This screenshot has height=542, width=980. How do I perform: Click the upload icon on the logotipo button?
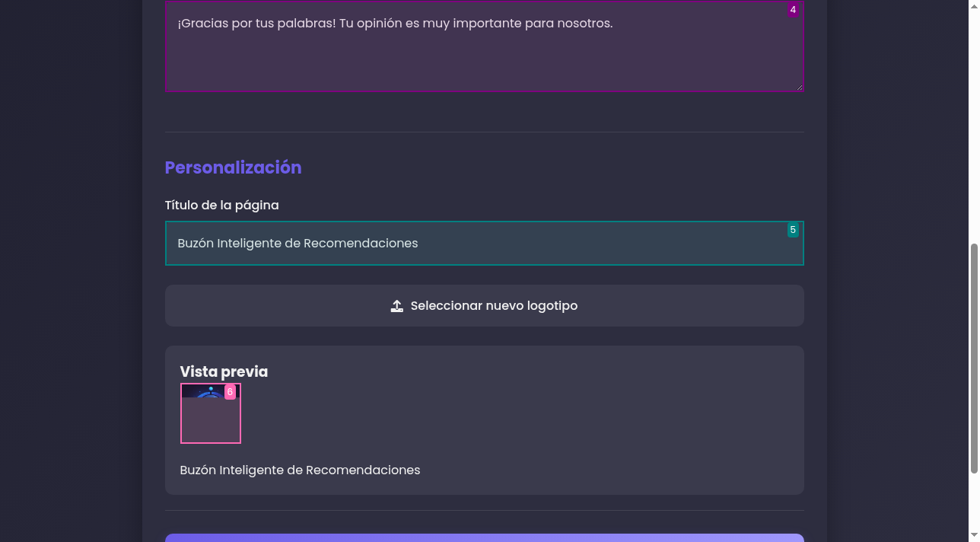click(396, 305)
